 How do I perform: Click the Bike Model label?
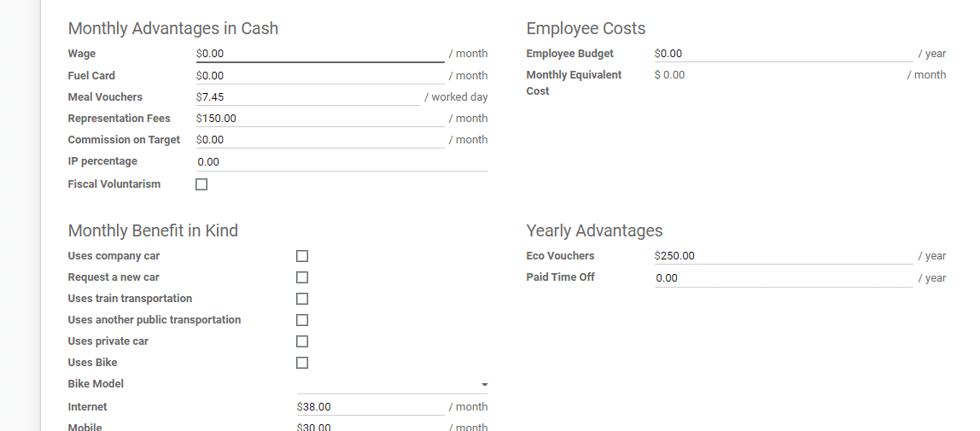point(96,383)
